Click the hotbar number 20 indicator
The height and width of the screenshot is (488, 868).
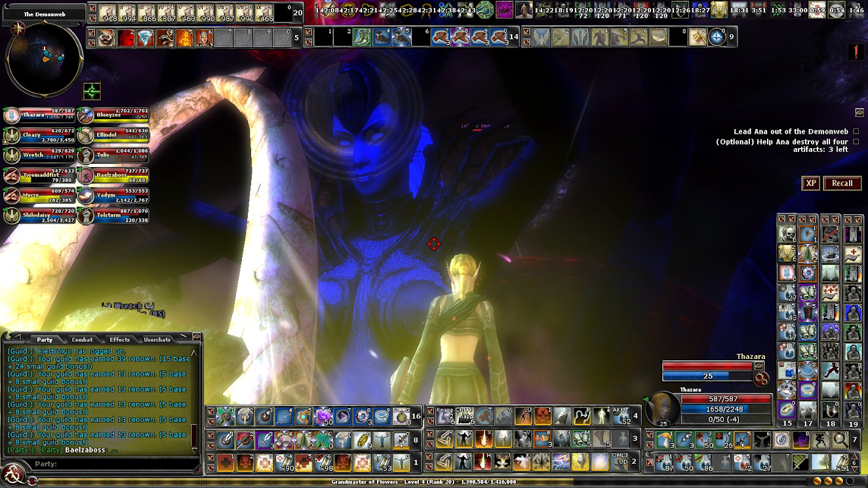(298, 12)
